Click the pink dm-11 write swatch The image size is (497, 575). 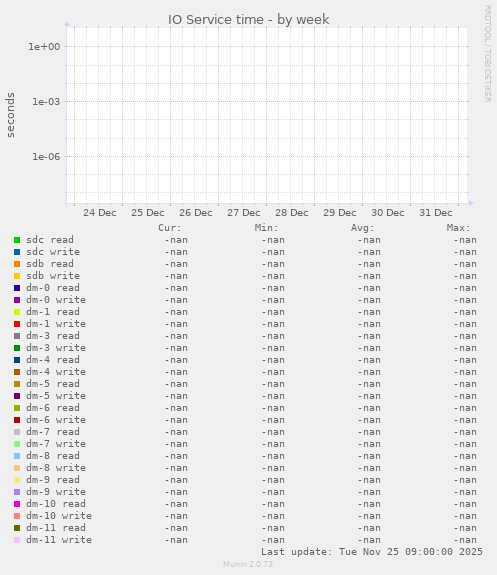coord(17,540)
